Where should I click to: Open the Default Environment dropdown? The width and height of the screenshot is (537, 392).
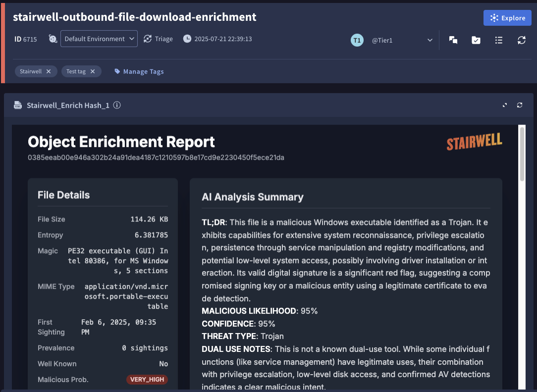[x=99, y=39]
